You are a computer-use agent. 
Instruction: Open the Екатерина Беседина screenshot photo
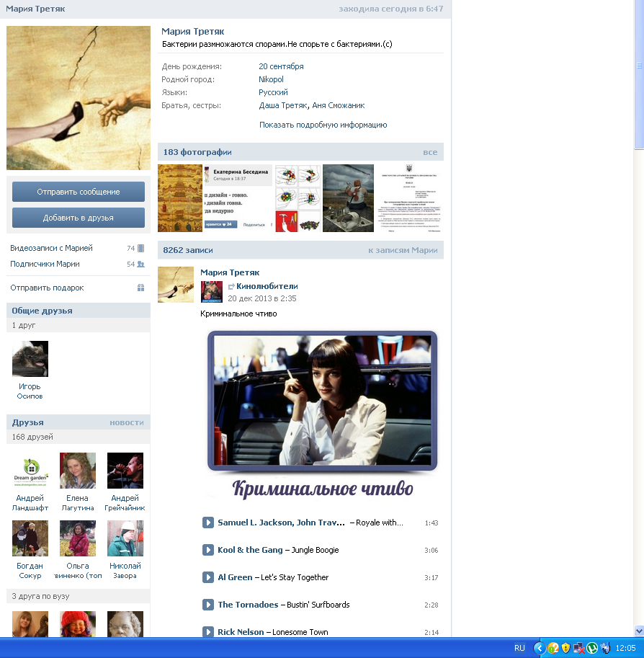[238, 198]
